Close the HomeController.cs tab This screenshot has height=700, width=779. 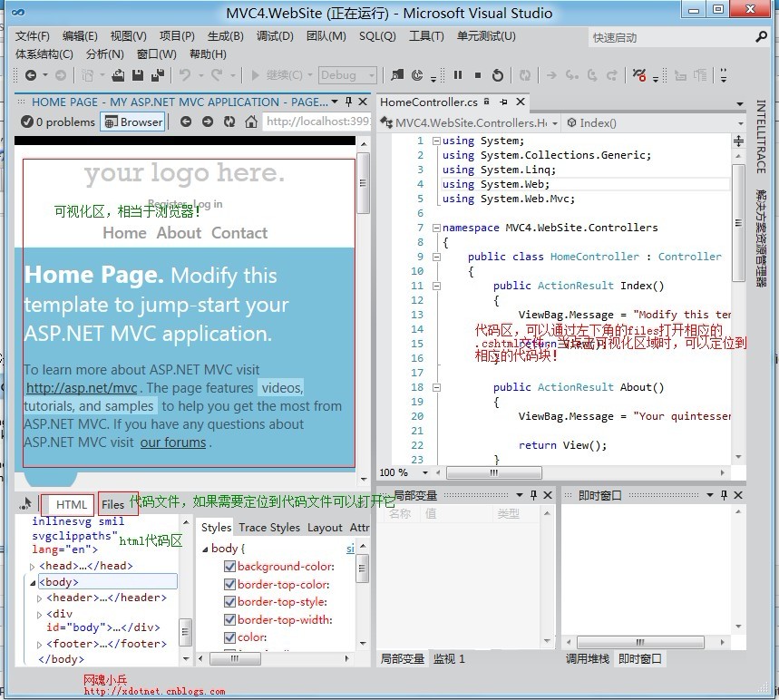click(521, 102)
